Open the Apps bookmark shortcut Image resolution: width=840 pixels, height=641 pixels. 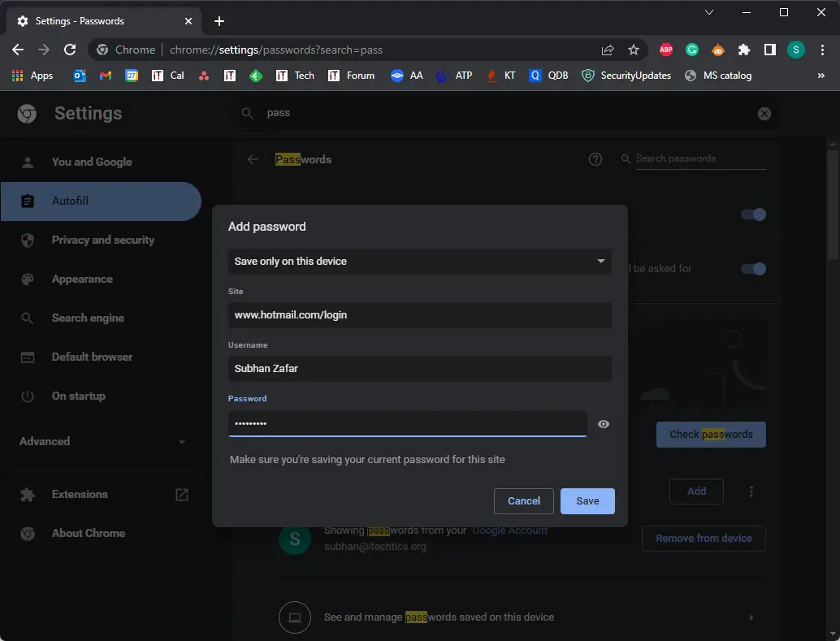pos(32,76)
